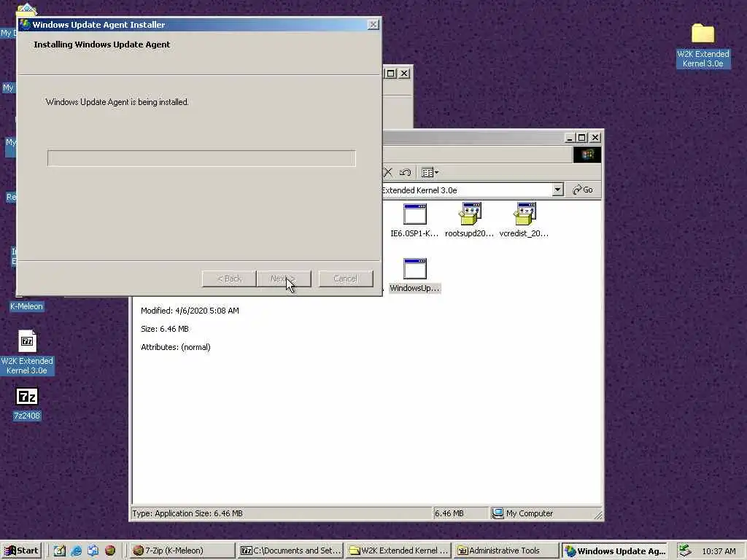Switch to W2K Extended Kernel taskbar button
Viewport: 747px width, 560px height.
(x=398, y=551)
